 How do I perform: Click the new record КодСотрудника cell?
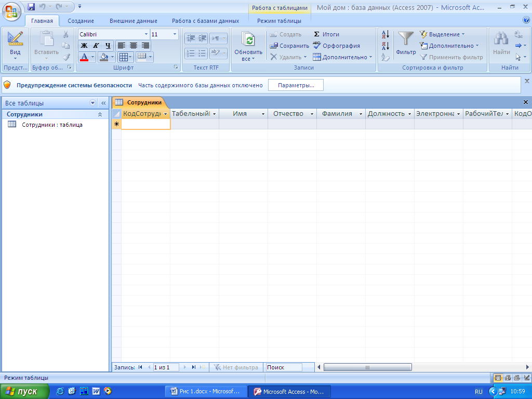[x=146, y=124]
